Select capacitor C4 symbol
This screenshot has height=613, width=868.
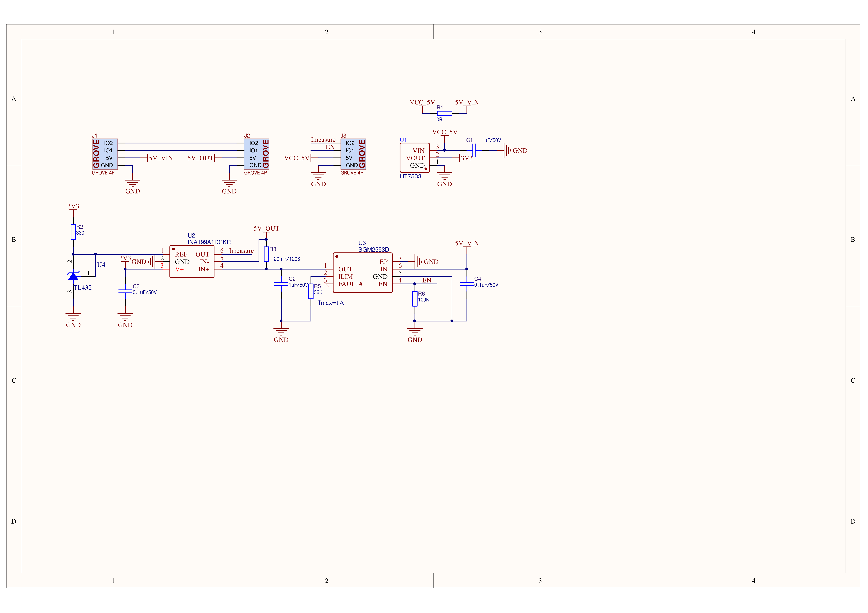(467, 284)
